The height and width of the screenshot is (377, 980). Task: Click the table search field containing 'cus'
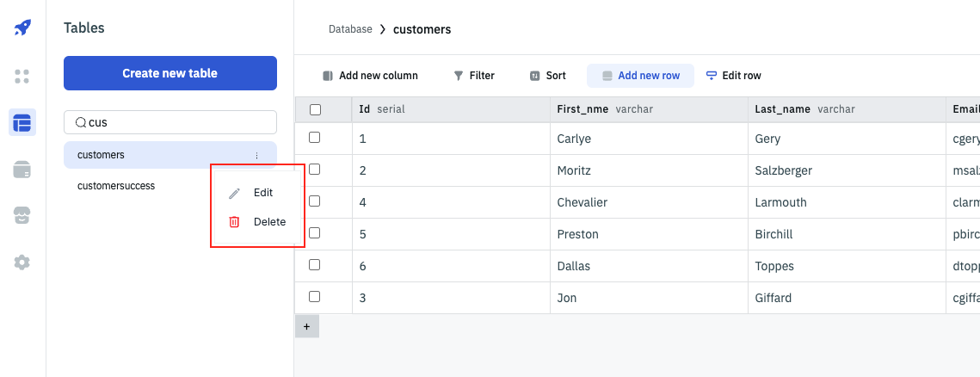tap(170, 122)
